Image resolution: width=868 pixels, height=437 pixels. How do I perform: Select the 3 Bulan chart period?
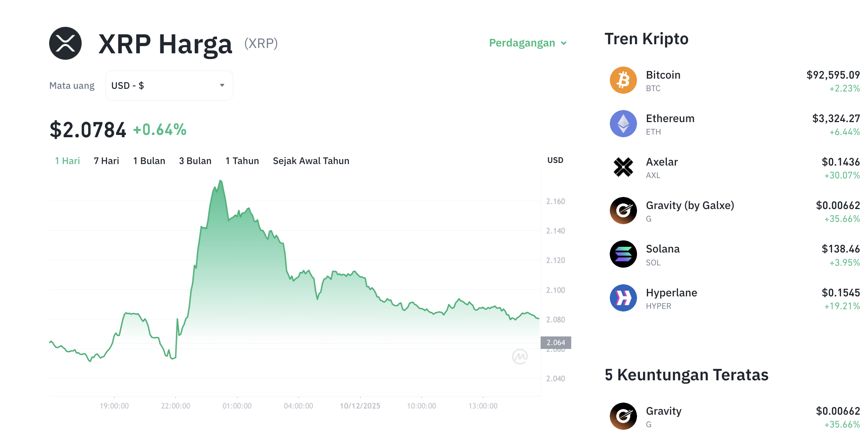pyautogui.click(x=195, y=161)
